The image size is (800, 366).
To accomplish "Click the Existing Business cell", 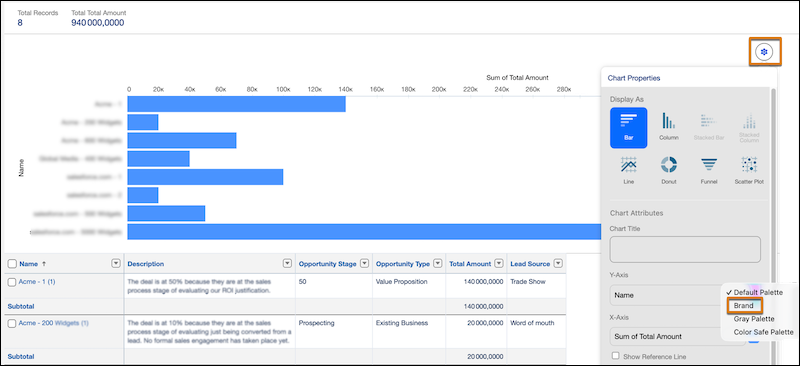I will (x=402, y=323).
